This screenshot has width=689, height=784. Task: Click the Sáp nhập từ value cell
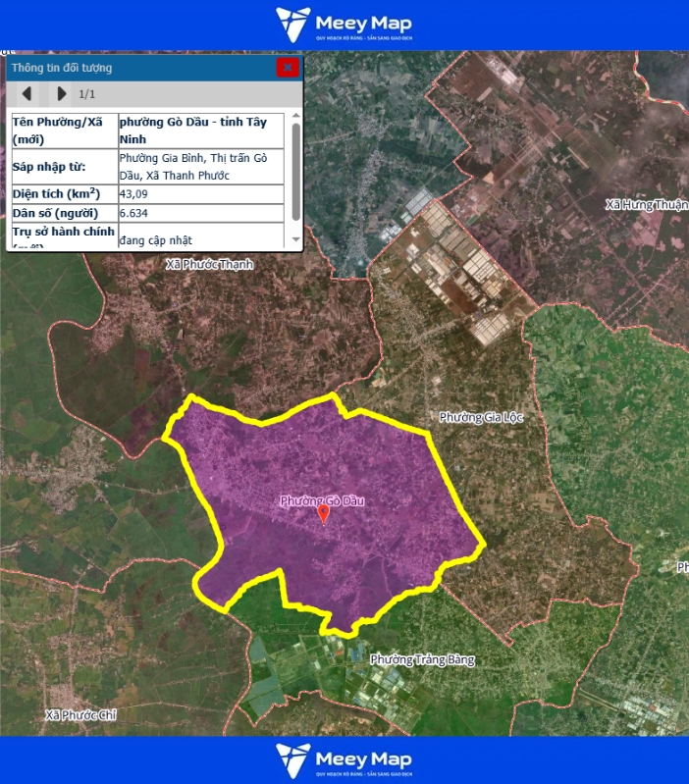pos(200,166)
